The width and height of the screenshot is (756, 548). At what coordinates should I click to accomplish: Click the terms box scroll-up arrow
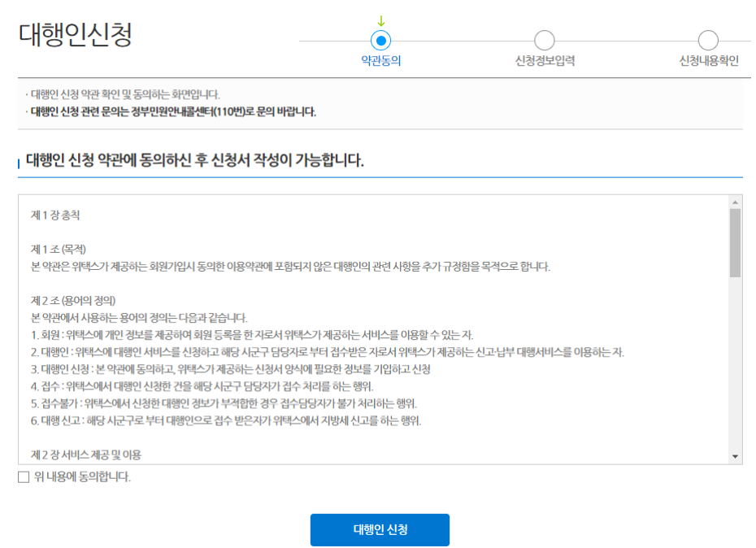click(x=735, y=202)
